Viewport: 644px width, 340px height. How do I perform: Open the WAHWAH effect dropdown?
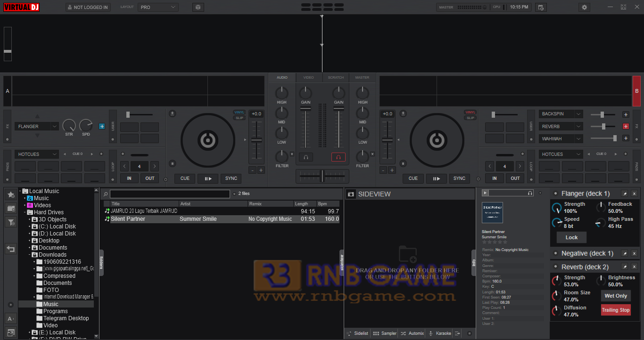point(561,138)
